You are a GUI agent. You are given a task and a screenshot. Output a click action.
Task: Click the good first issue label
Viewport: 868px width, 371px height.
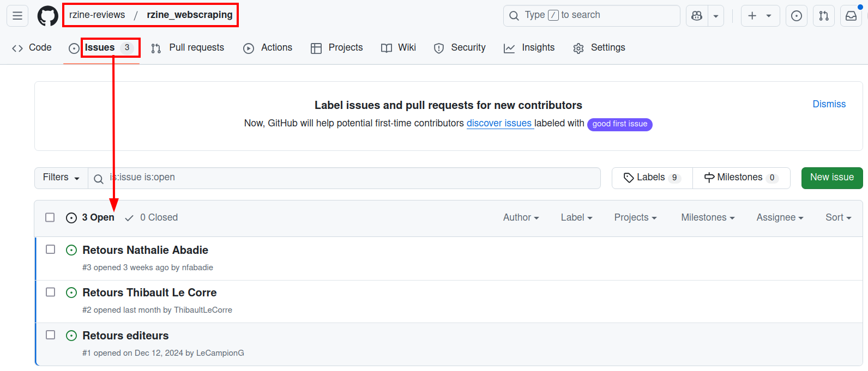click(x=619, y=124)
